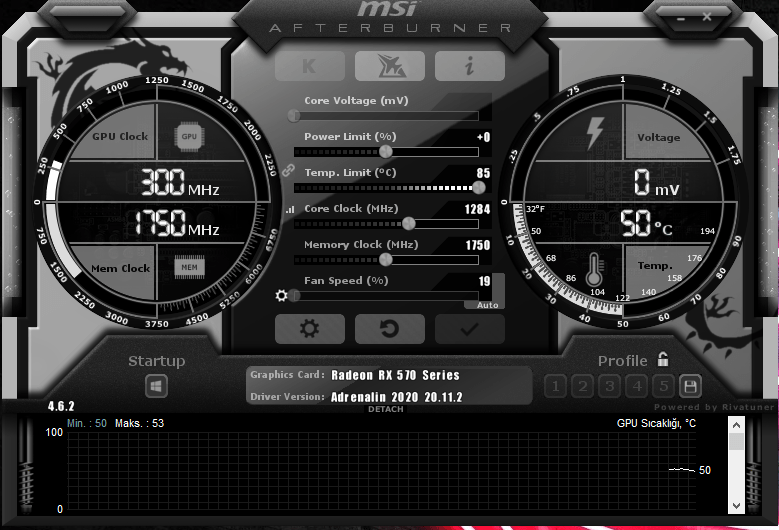The height and width of the screenshot is (530, 779).
Task: Toggle the link icon beside Temp. Limit
Action: pos(288,171)
